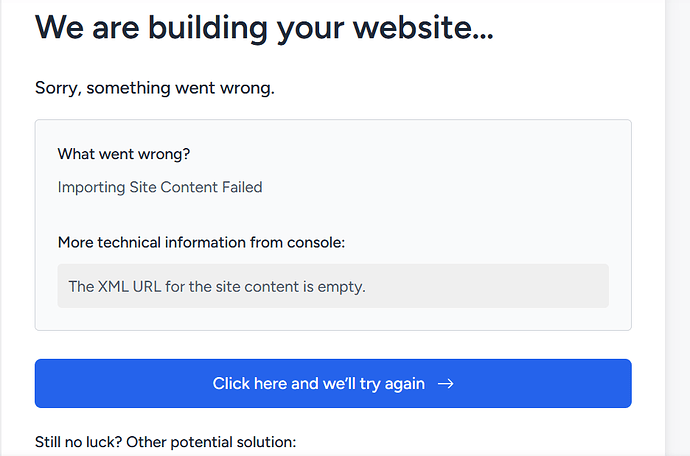Click the 'Importing Site Content Failed' message
The image size is (690, 456).
(x=160, y=187)
